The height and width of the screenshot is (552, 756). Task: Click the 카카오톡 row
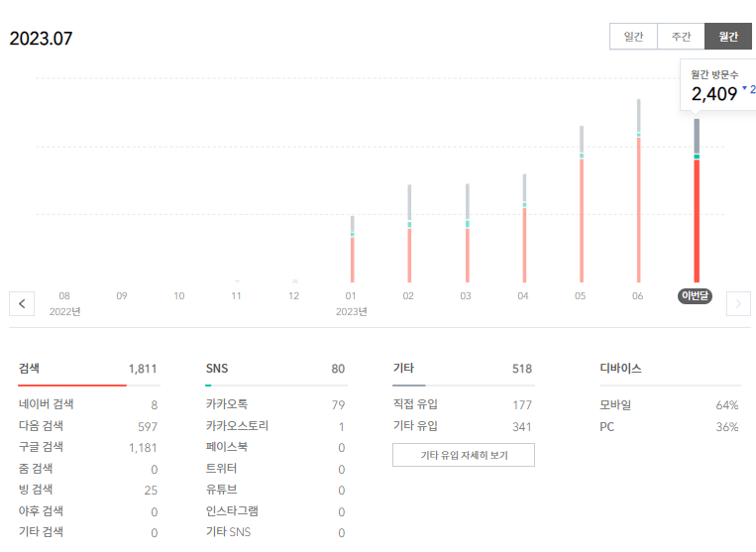click(x=275, y=404)
